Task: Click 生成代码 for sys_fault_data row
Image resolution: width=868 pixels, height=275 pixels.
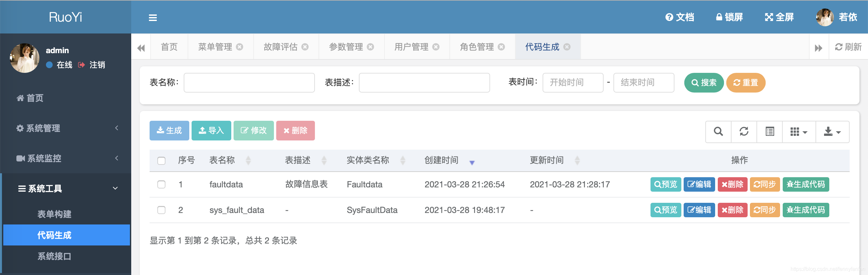Action: point(806,210)
